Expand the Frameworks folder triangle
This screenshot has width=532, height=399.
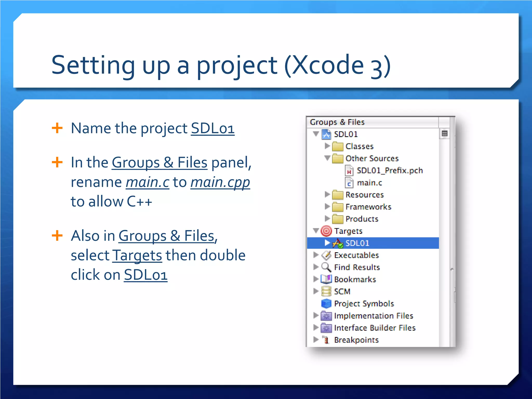click(327, 207)
